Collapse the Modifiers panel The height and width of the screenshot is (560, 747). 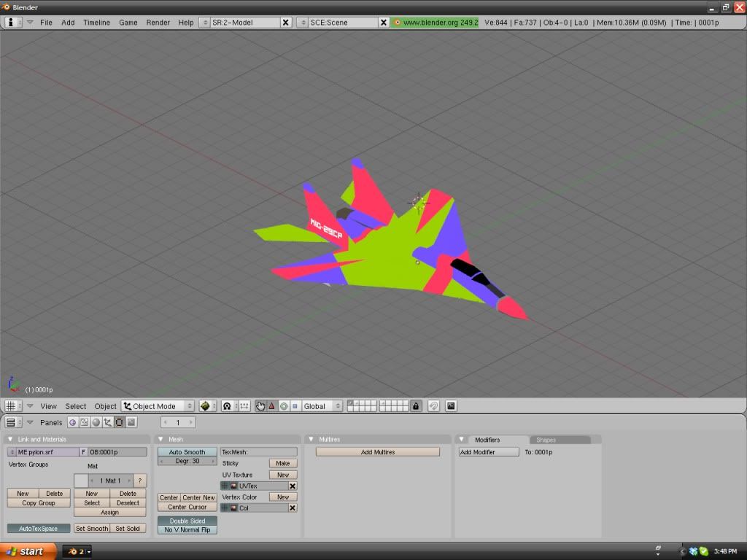(x=462, y=440)
